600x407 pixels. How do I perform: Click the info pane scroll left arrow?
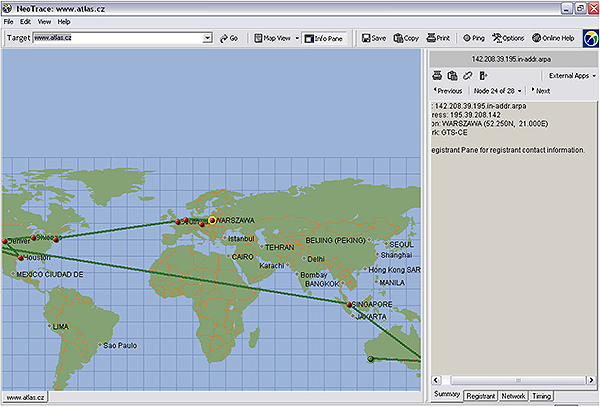[x=436, y=380]
